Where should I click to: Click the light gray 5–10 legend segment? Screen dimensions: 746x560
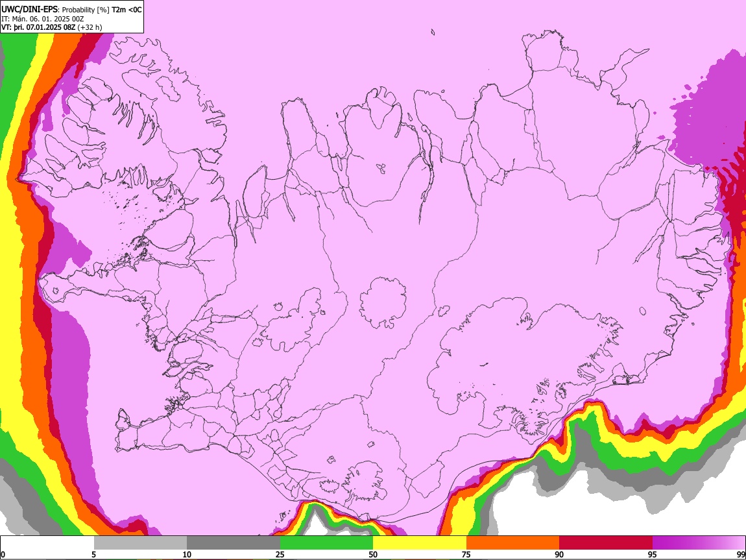pos(140,543)
